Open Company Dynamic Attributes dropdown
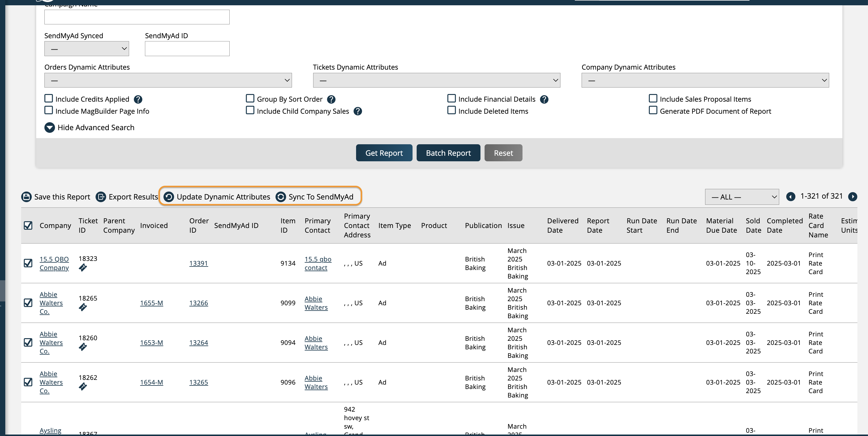Viewport: 868px width, 436px height. [x=705, y=81]
